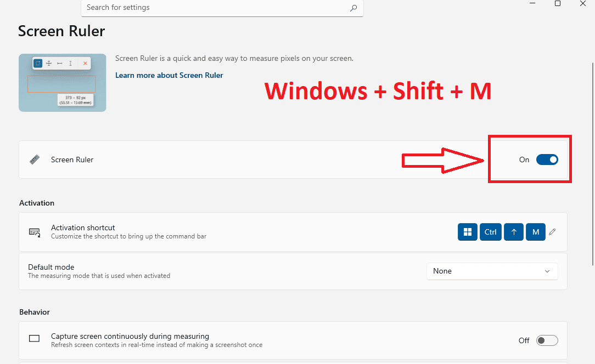Click the Screen Ruler preview thumbnail
Screen dimensions: 595x364
pyautogui.click(x=62, y=83)
